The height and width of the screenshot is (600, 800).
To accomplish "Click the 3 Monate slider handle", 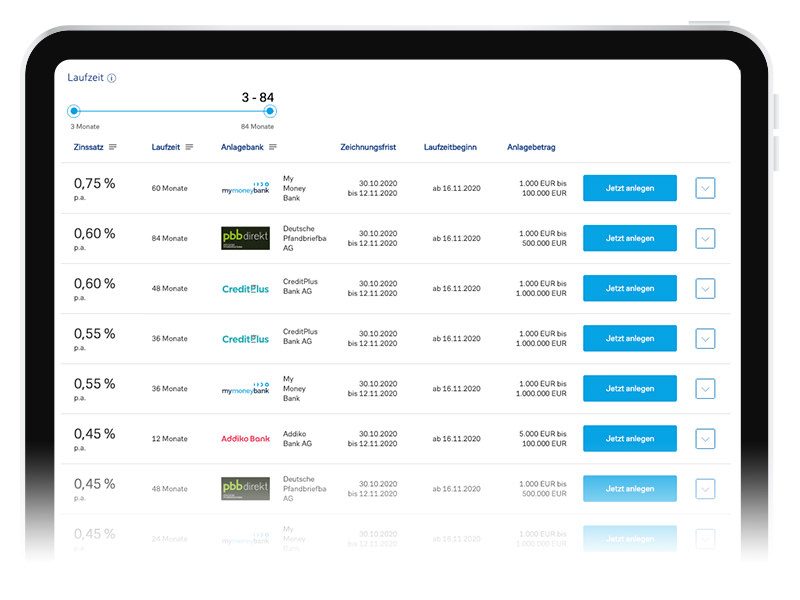I will [73, 111].
